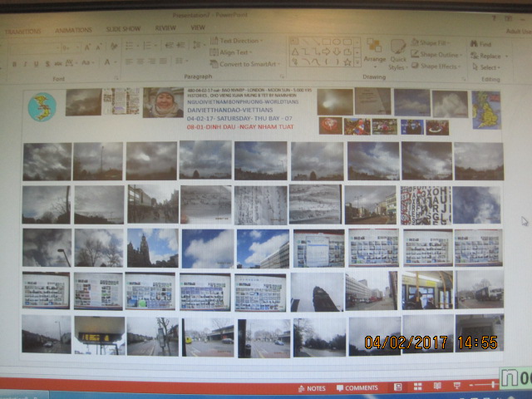Viewport: 532px width, 399px height.
Task: Select the Freeform scribble shape
Action: coord(295,62)
